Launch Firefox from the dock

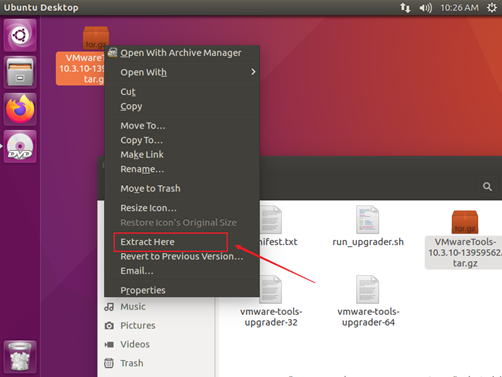coord(20,109)
